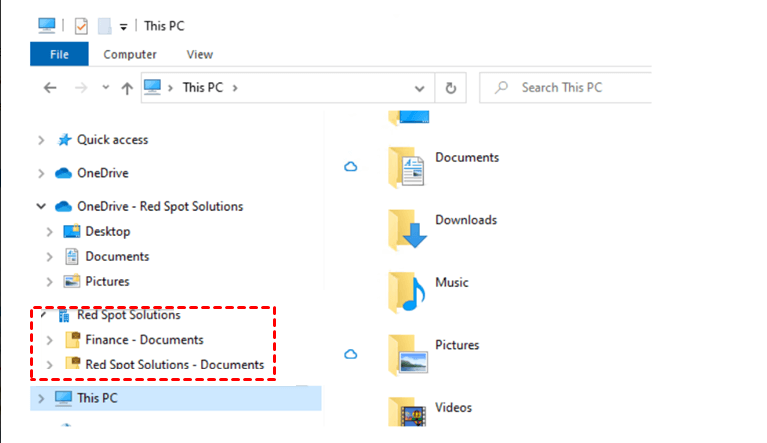Click the Forward navigation arrow

click(x=81, y=88)
